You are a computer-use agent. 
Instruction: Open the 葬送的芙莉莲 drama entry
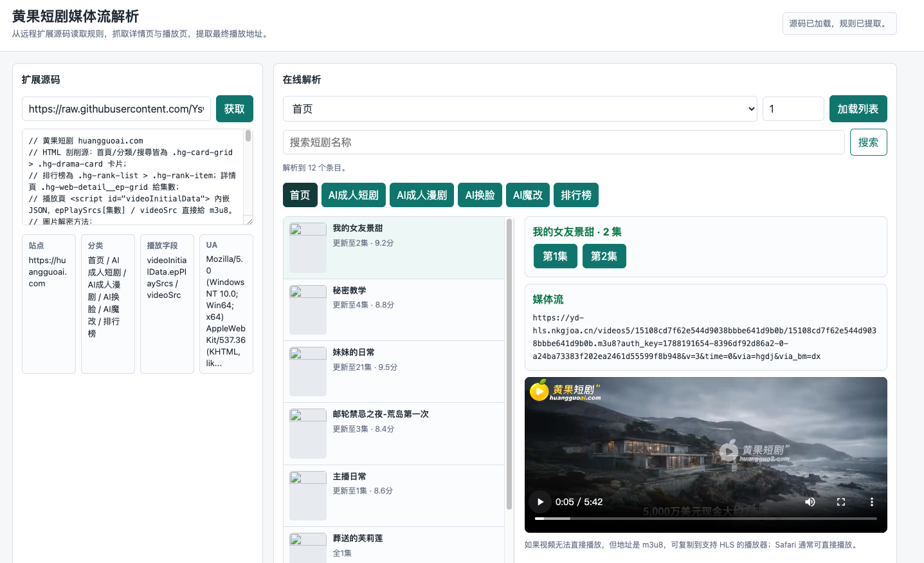[394, 545]
